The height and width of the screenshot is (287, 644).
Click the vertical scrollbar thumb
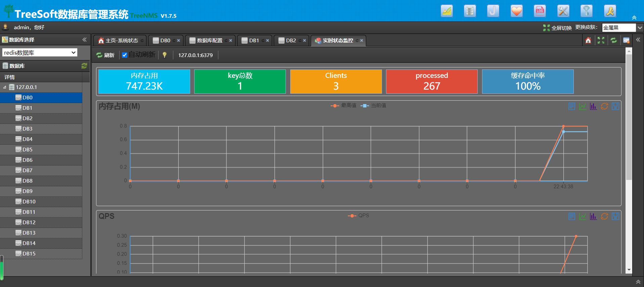coord(629,117)
